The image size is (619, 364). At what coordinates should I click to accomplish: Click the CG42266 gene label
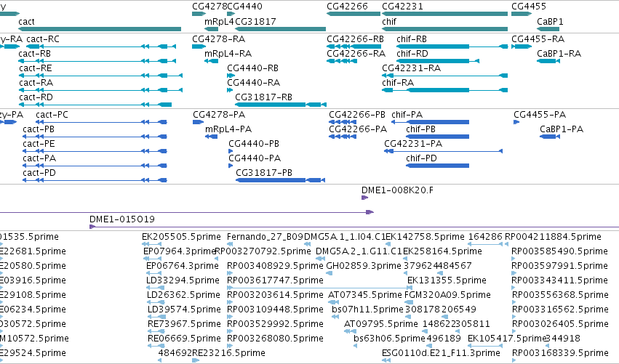pos(347,7)
